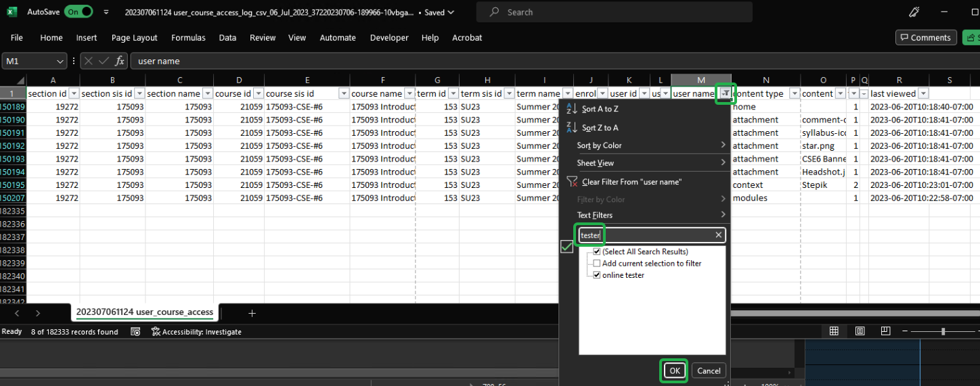
Task: Check Add current selection to filter
Action: point(596,264)
